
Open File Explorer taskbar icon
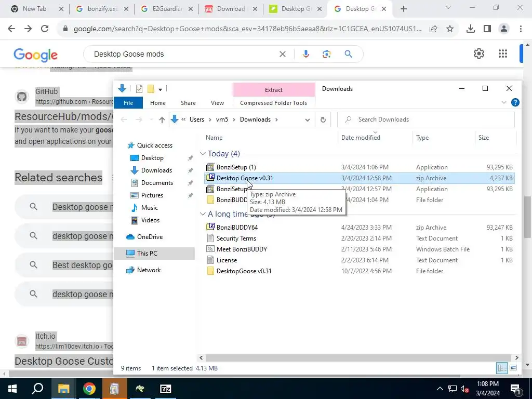pyautogui.click(x=63, y=389)
